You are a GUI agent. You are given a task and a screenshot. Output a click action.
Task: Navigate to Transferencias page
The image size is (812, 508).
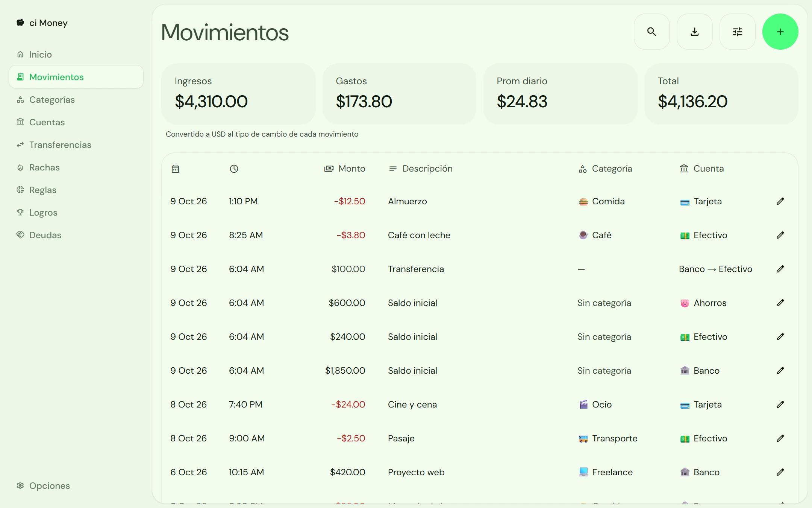76,145
